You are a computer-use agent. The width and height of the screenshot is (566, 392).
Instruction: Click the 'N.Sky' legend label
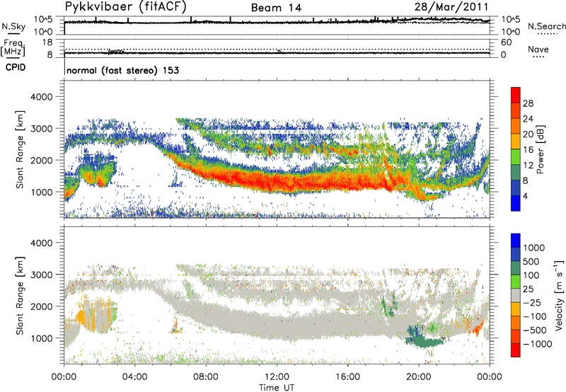[13, 26]
